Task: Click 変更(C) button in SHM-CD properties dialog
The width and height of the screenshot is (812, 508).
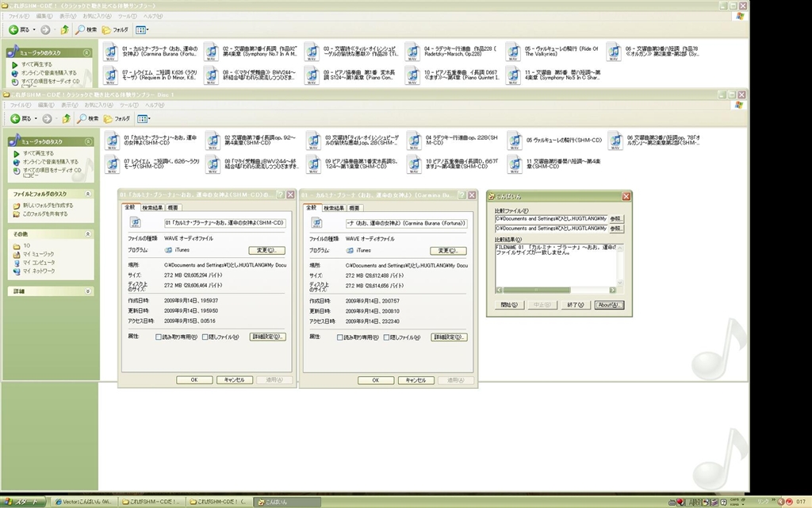Action: (266, 250)
